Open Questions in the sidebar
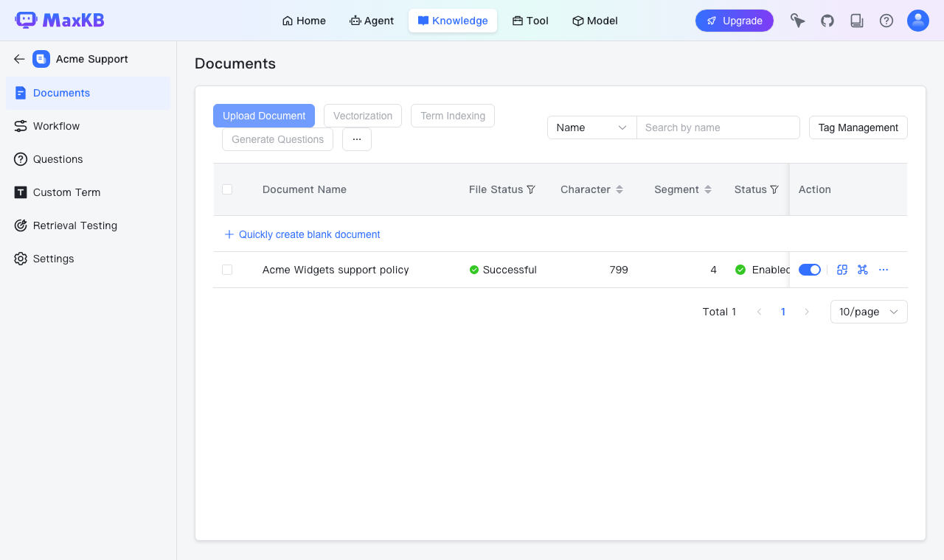The width and height of the screenshot is (944, 560). (x=88, y=159)
